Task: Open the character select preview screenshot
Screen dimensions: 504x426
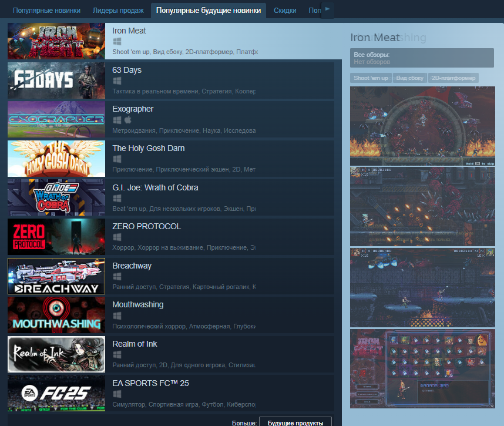Action: tap(422, 368)
